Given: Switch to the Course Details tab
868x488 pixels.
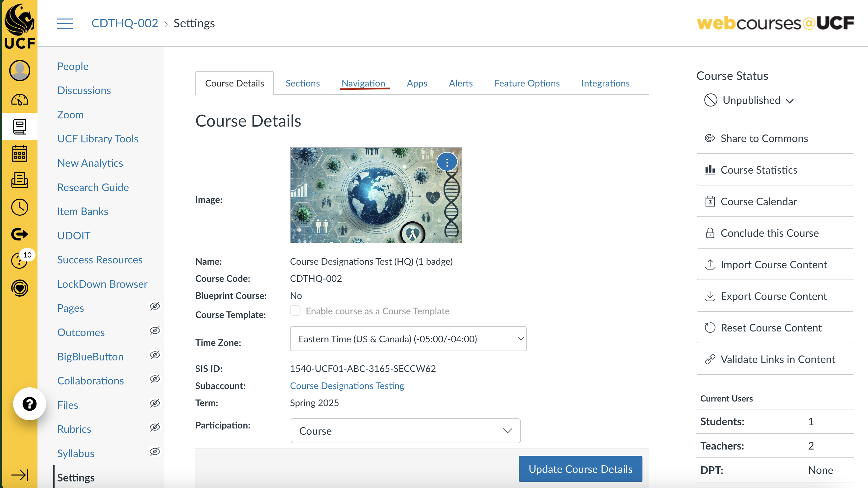Looking at the screenshot, I should [x=234, y=83].
